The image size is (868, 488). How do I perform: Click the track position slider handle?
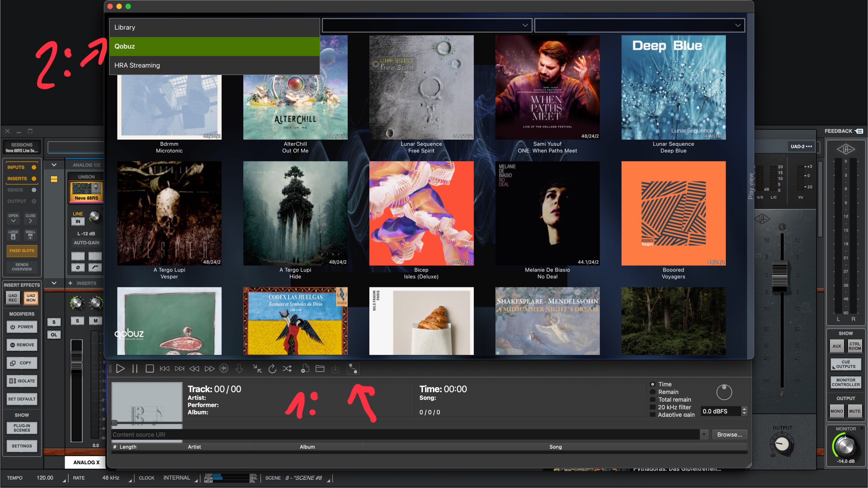(114, 423)
